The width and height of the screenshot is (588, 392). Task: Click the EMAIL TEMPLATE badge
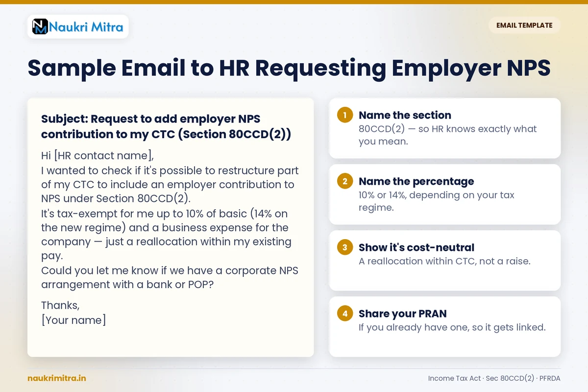click(x=524, y=25)
